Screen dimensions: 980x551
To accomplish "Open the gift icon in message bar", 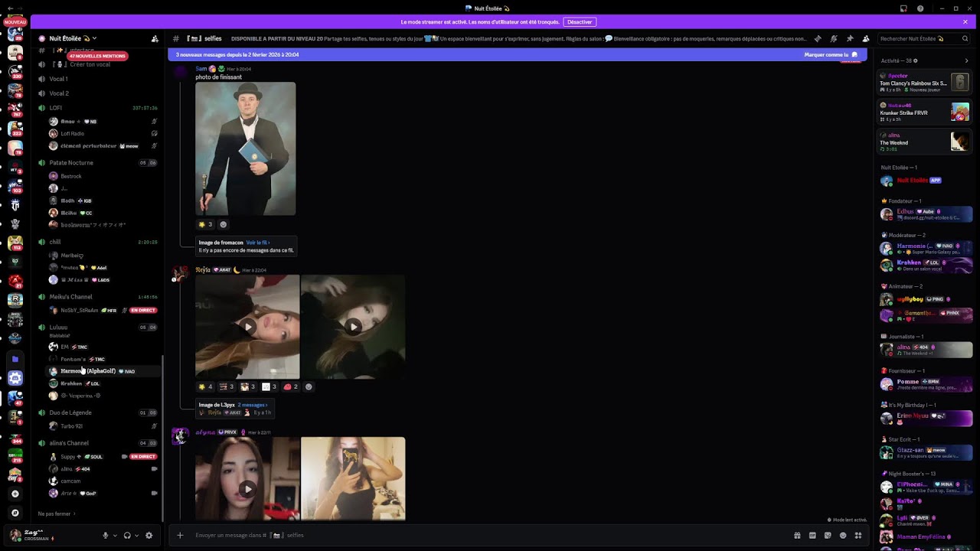I will [797, 535].
